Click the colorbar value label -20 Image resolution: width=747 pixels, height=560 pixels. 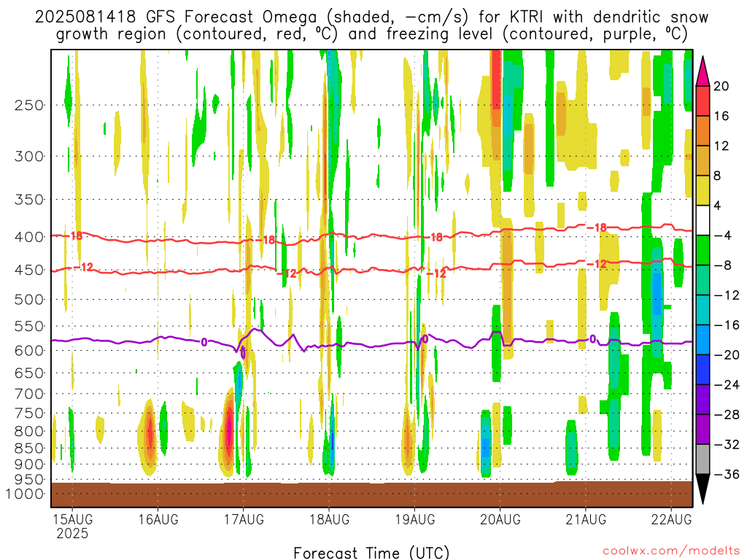[x=727, y=355]
